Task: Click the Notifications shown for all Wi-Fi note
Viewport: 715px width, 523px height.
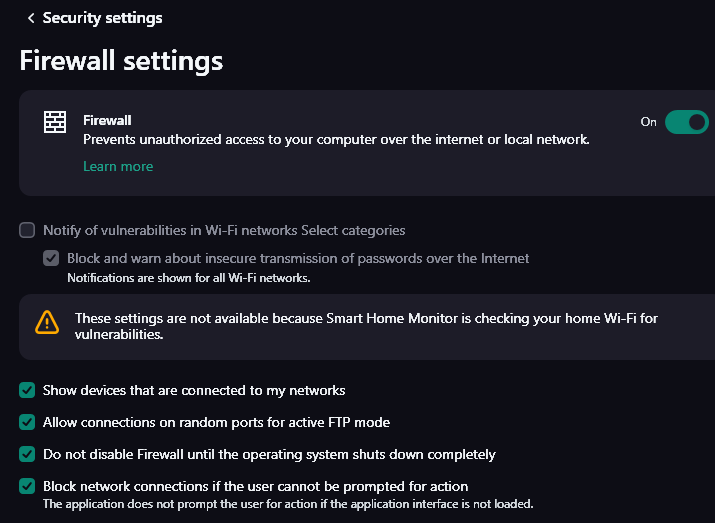Action: [188, 277]
